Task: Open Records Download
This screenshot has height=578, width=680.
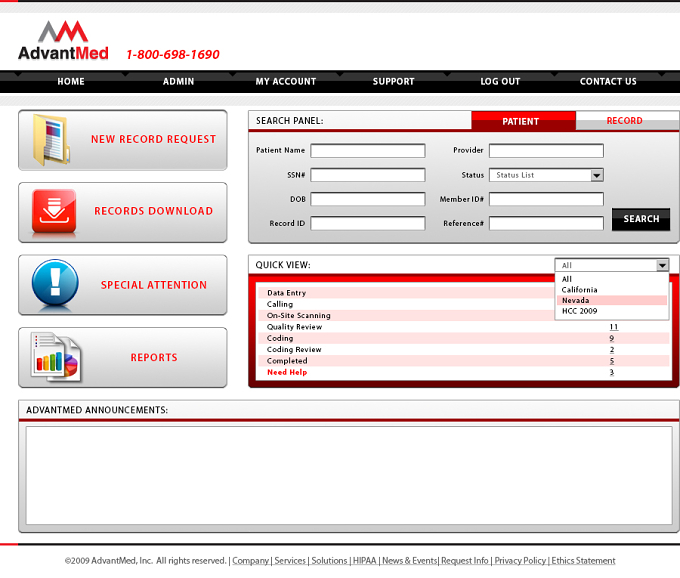Action: (x=123, y=212)
